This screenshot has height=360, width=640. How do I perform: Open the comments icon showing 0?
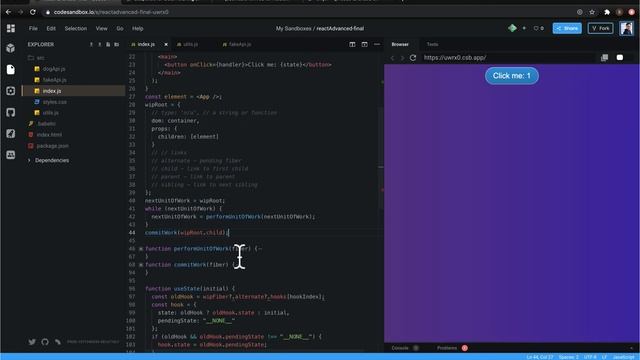click(x=538, y=28)
